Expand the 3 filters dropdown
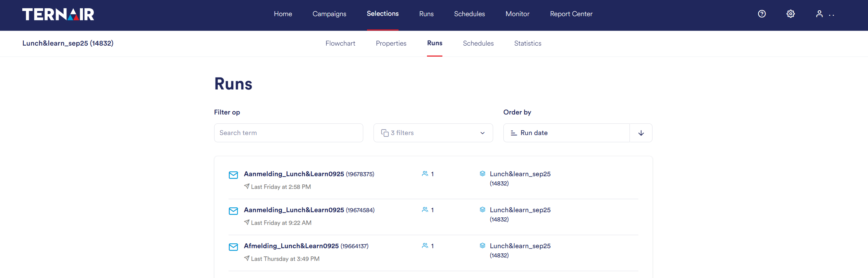The image size is (868, 278). coord(433,133)
